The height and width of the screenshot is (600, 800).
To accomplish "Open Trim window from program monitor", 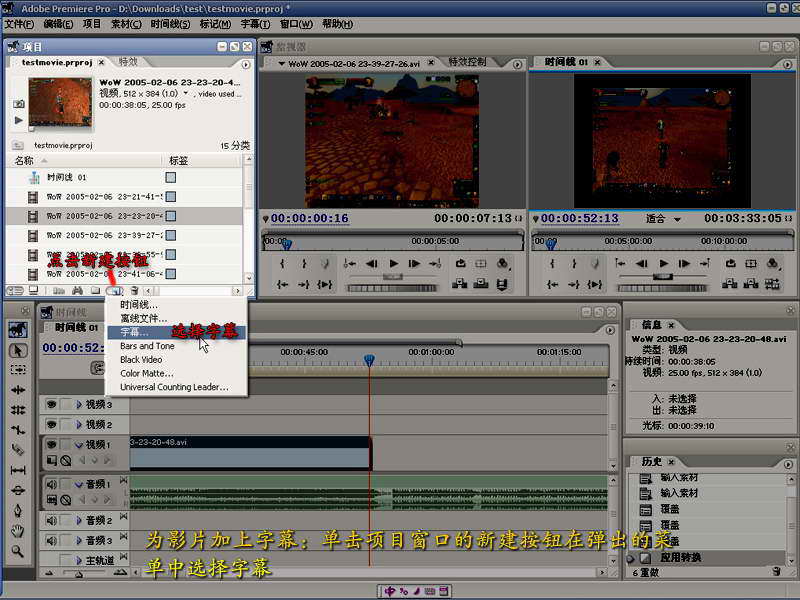I will click(772, 284).
